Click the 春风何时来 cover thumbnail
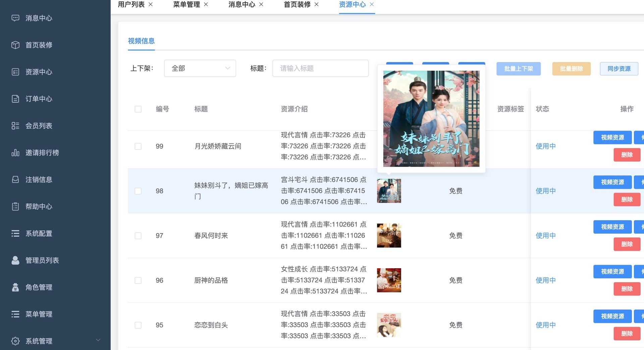 point(389,235)
